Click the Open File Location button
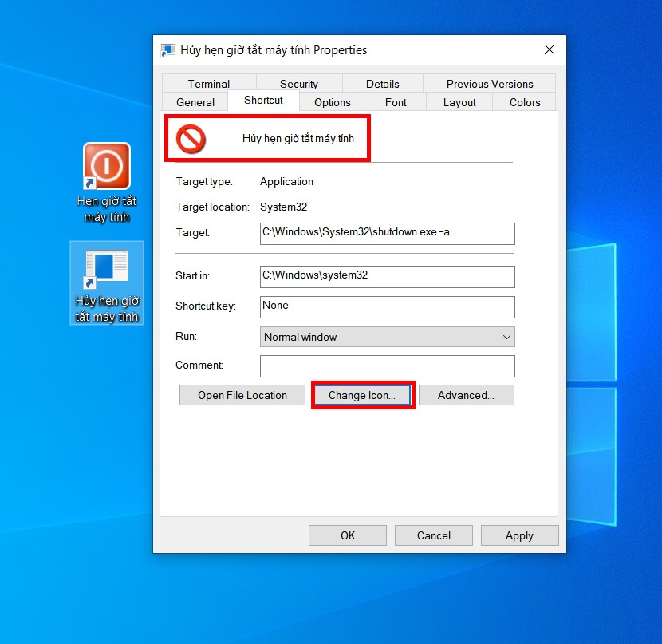The height and width of the screenshot is (644, 662). click(x=242, y=395)
